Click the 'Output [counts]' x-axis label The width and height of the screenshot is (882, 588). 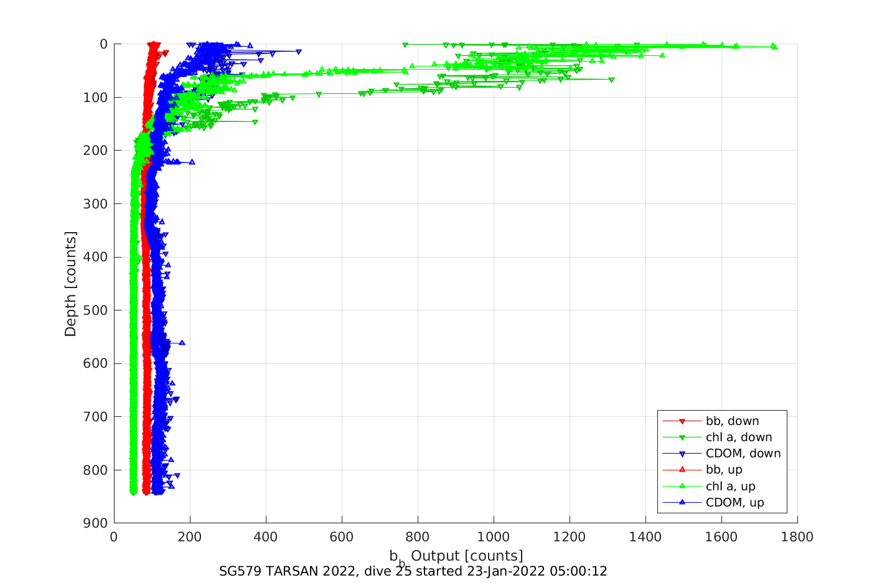tap(467, 556)
